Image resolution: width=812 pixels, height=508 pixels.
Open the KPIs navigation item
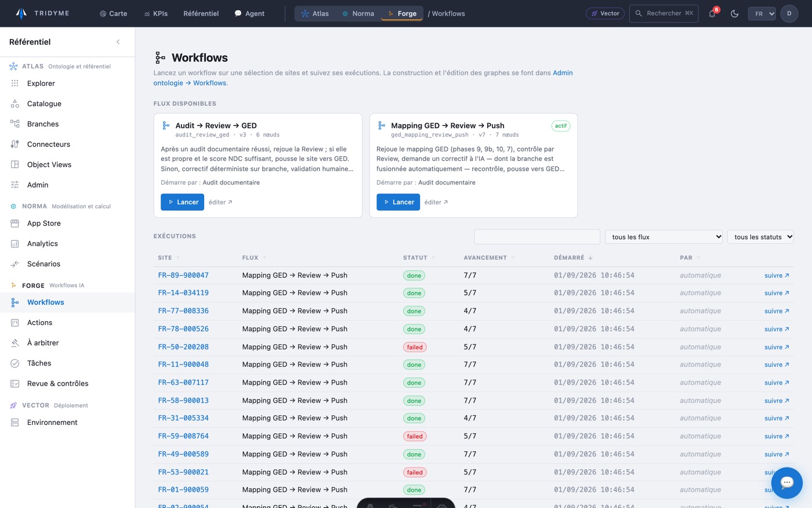[x=156, y=13]
